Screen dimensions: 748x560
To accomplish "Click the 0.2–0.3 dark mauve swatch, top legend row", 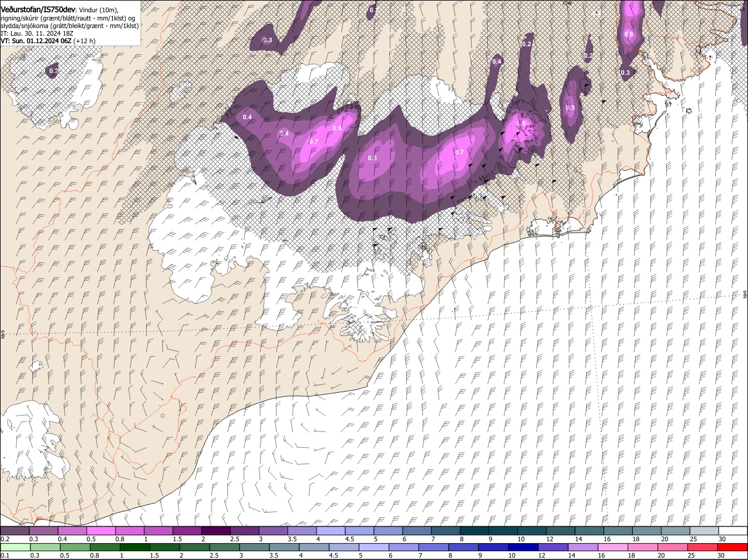I will 15,531.
